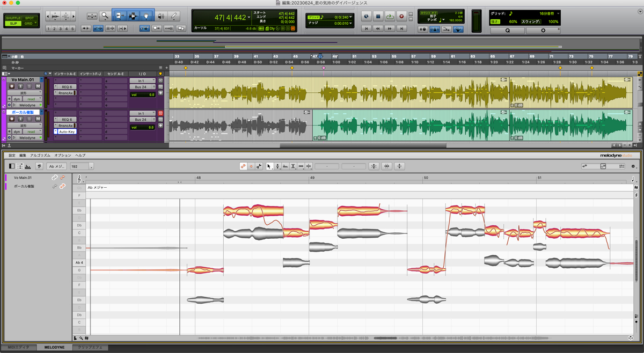Click the Melodyne leveling macro icon
The width and height of the screenshot is (644, 353).
pyautogui.click(x=400, y=166)
